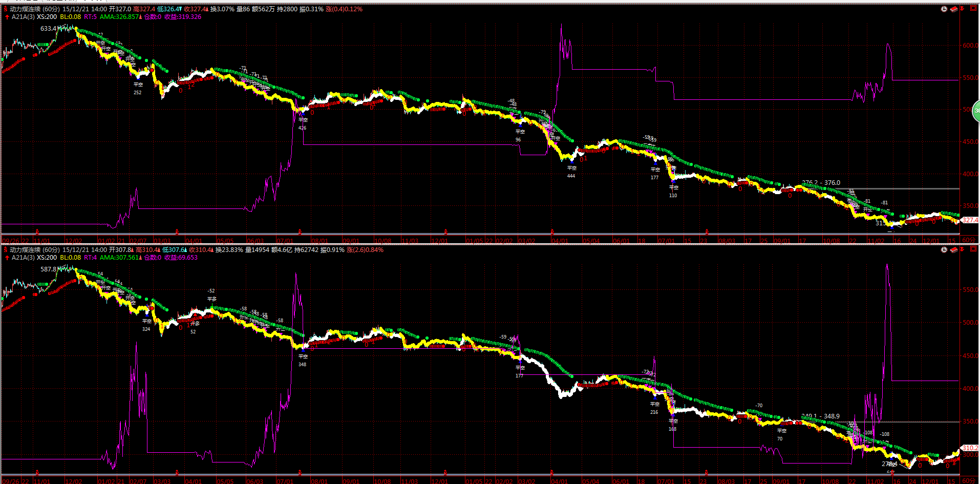
Task: Expand the red arrow beside bottom A21A(3)
Action: pyautogui.click(x=7, y=258)
